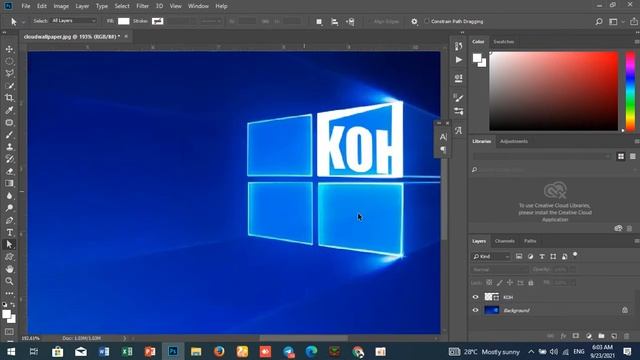Select the Eyedropper tool
The width and height of the screenshot is (640, 360).
coord(9,110)
